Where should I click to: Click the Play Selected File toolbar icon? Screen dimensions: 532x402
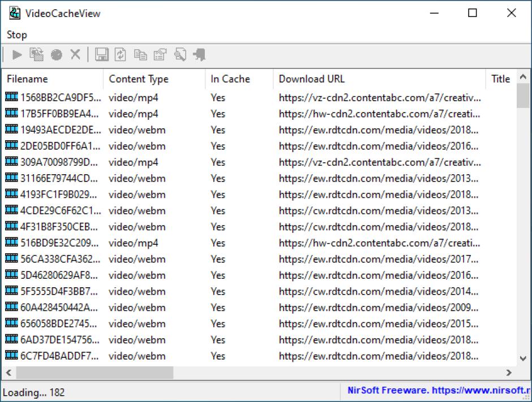pos(16,55)
